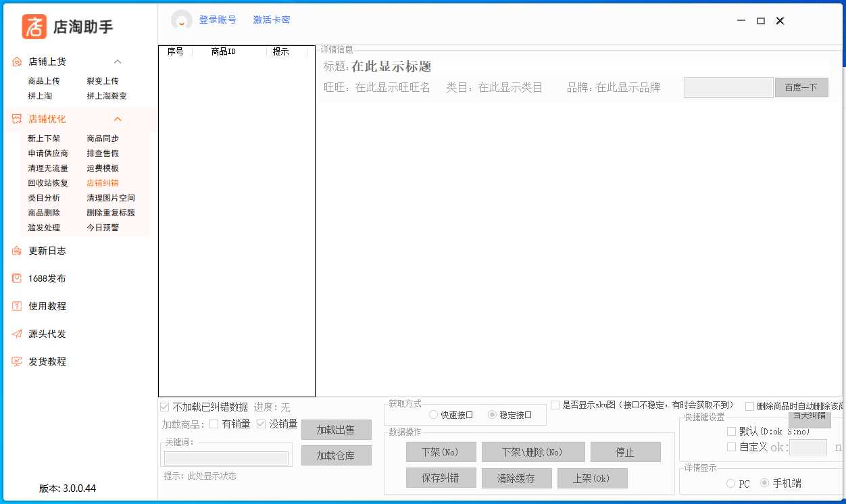
Task: Open 更新日志 via its sidebar icon
Action: pos(17,251)
